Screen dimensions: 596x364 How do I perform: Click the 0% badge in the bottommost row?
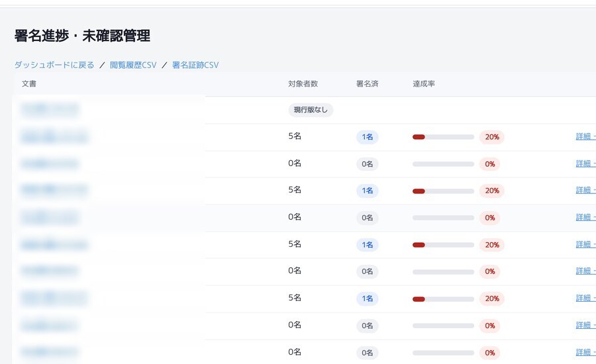(x=489, y=353)
